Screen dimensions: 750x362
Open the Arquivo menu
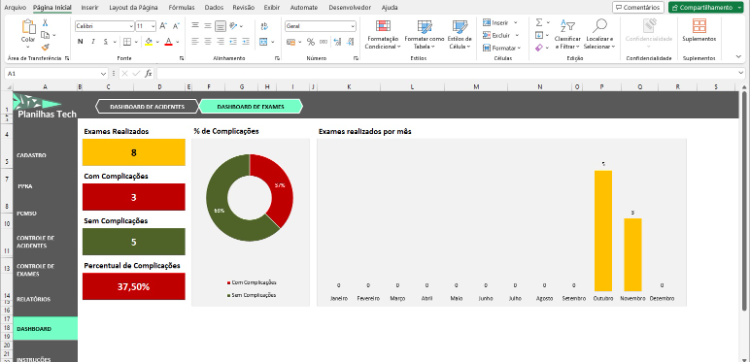click(15, 8)
